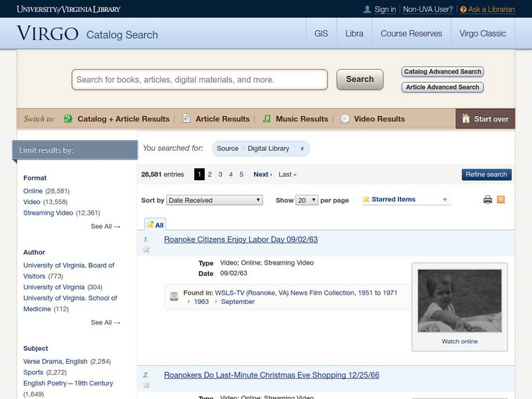The width and height of the screenshot is (532, 399).
Task: Filter by Online format
Action: tap(33, 191)
